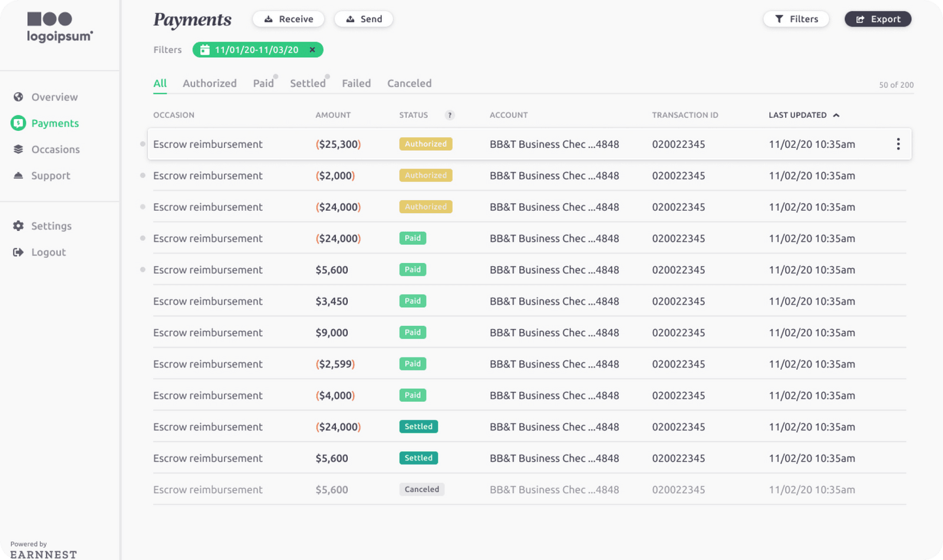
Task: Click the Paid badge on the $9,000 row
Action: (413, 333)
